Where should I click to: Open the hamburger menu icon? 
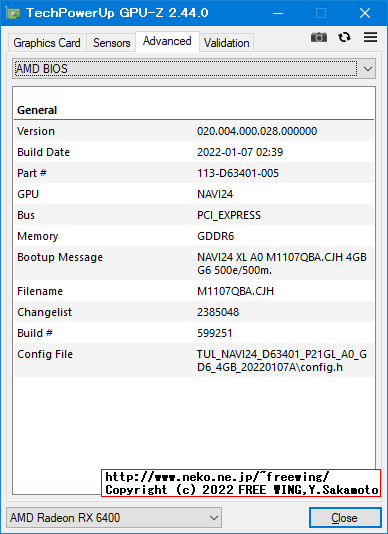pos(370,37)
